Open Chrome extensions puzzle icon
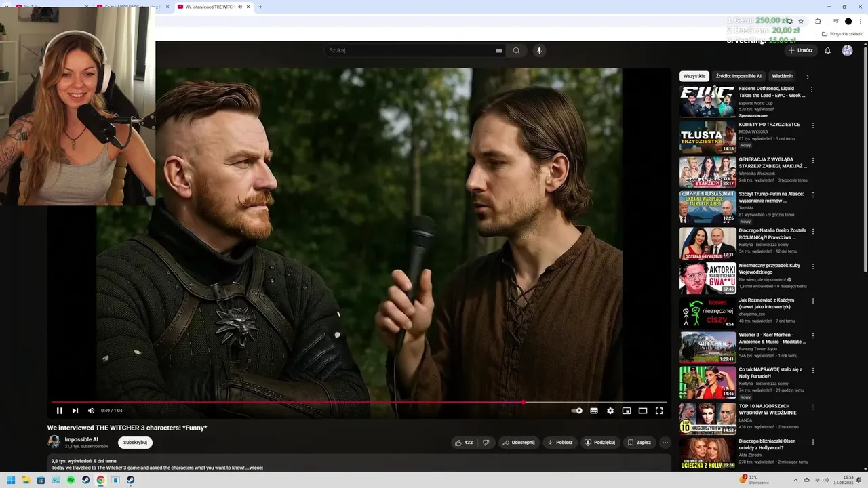868x488 pixels. point(818,21)
